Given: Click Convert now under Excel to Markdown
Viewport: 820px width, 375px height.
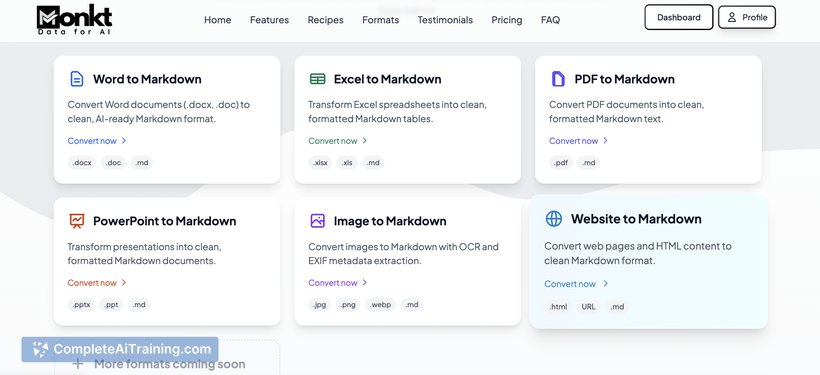Looking at the screenshot, I should tap(333, 141).
